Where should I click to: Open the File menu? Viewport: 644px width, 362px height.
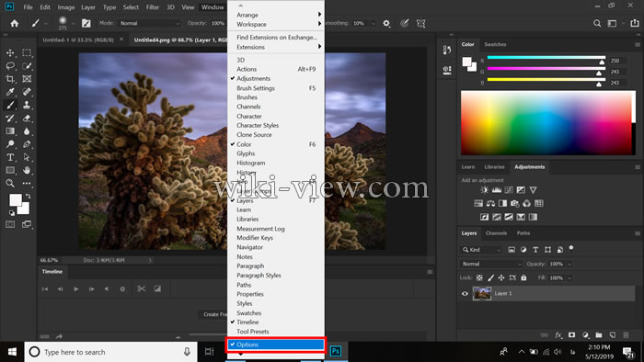[x=28, y=7]
